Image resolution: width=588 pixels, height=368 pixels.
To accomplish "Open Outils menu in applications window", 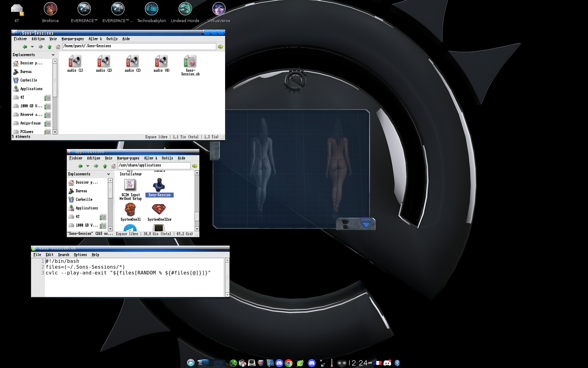I will click(x=167, y=158).
